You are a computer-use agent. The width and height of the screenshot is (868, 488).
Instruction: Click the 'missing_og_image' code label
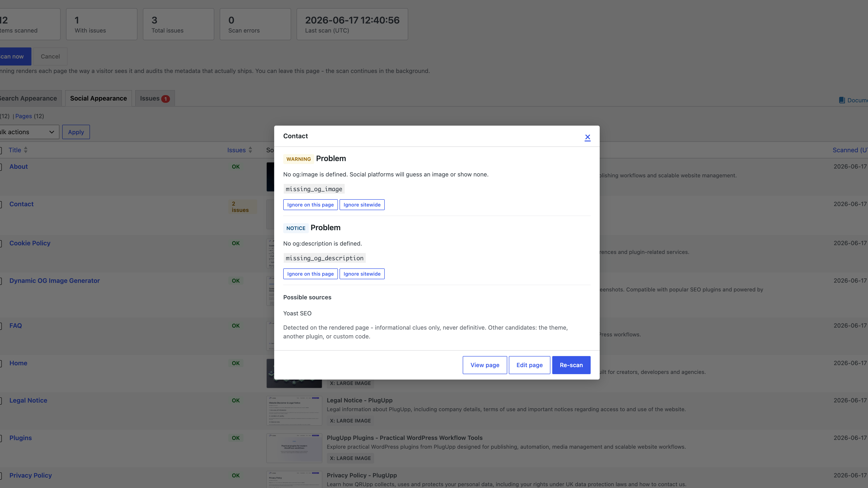pyautogui.click(x=314, y=189)
